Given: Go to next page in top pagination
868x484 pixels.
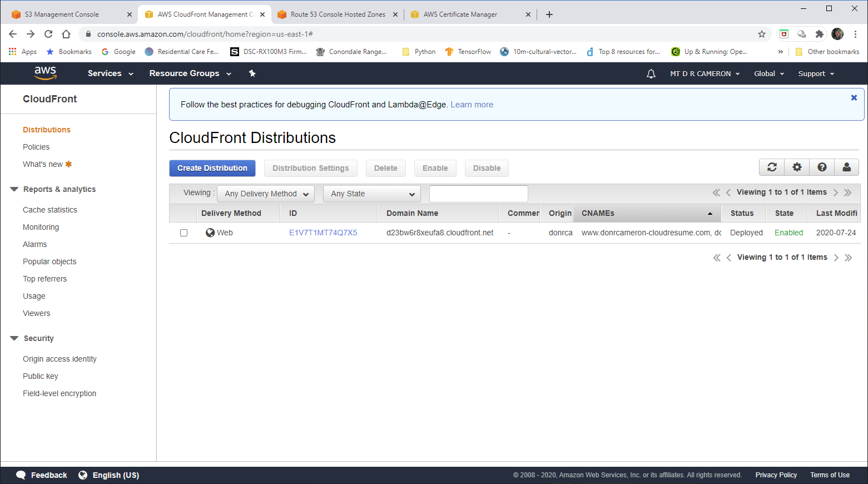Looking at the screenshot, I should [836, 192].
